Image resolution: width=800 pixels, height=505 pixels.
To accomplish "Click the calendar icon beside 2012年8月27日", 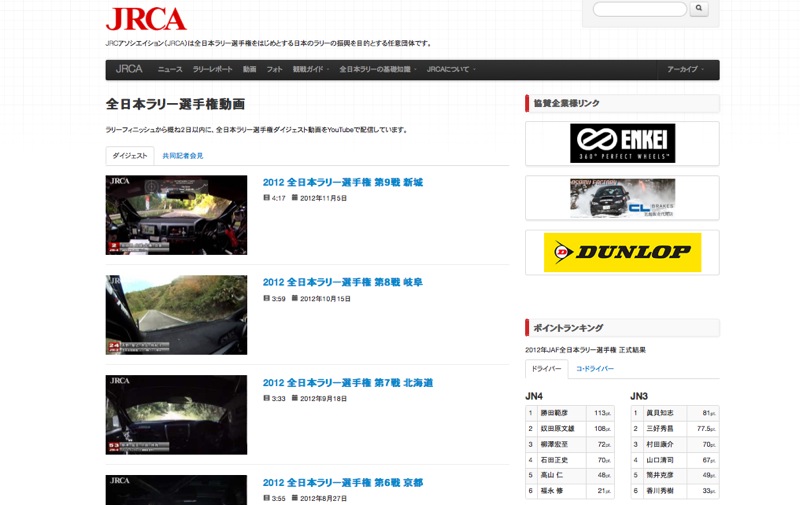I will tap(294, 498).
